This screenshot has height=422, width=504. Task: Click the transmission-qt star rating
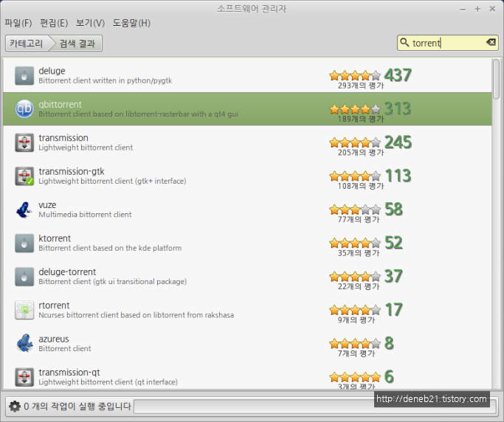pos(355,376)
